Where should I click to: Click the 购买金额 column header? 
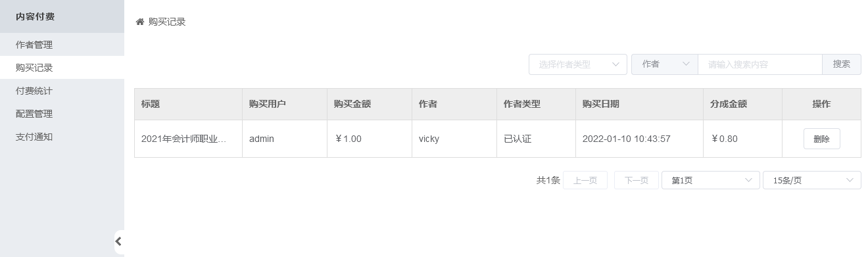[x=352, y=104]
